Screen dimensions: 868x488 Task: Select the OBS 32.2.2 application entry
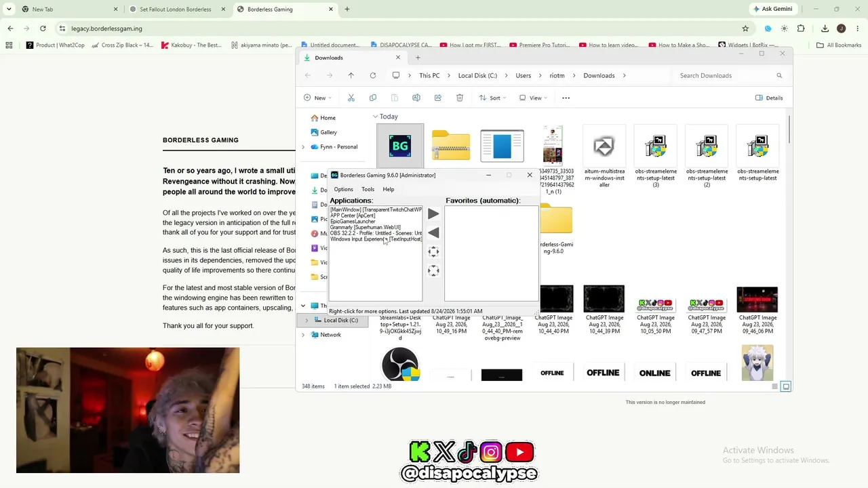[x=376, y=233]
